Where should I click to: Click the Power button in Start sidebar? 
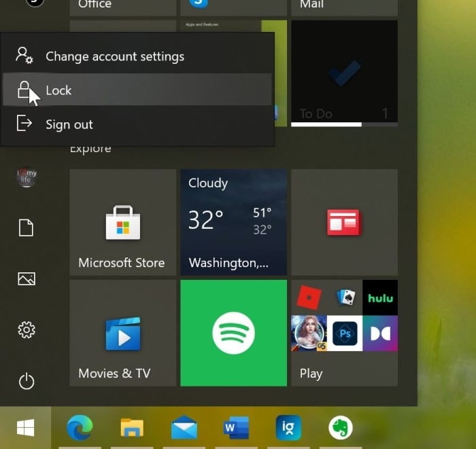pos(27,381)
